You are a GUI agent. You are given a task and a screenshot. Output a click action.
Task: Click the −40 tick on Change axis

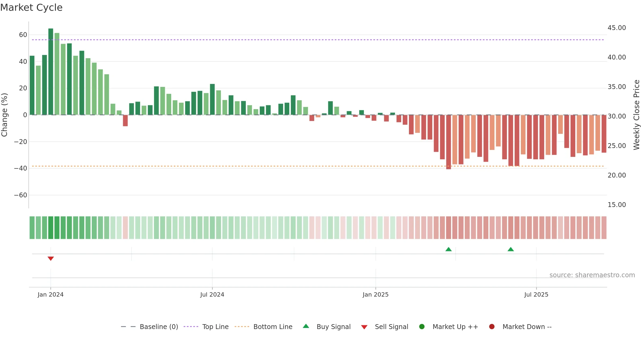click(21, 168)
